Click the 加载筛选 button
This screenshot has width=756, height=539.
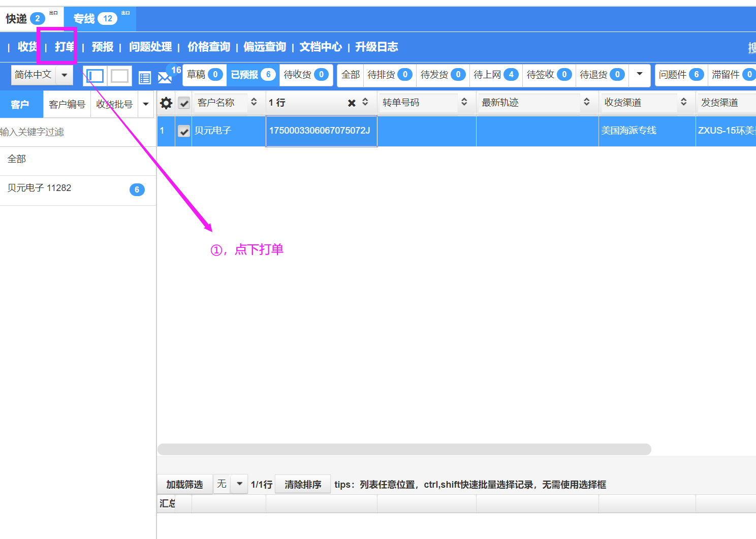pyautogui.click(x=184, y=485)
